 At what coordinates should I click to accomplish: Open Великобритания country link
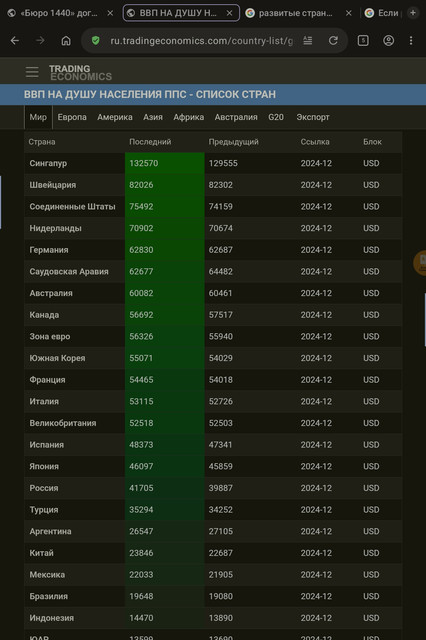(x=63, y=423)
